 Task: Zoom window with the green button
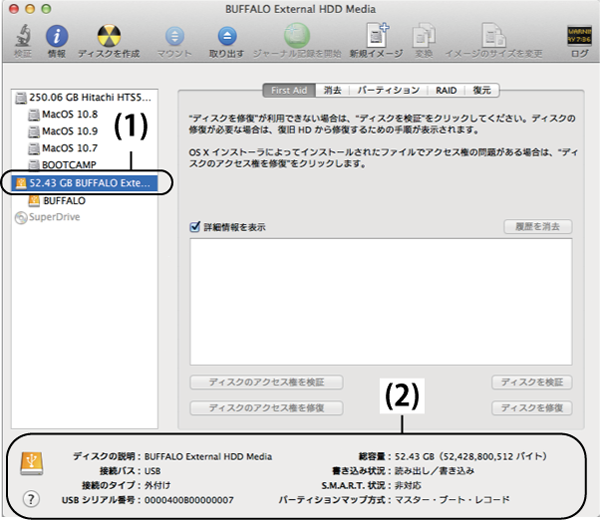pyautogui.click(x=46, y=9)
